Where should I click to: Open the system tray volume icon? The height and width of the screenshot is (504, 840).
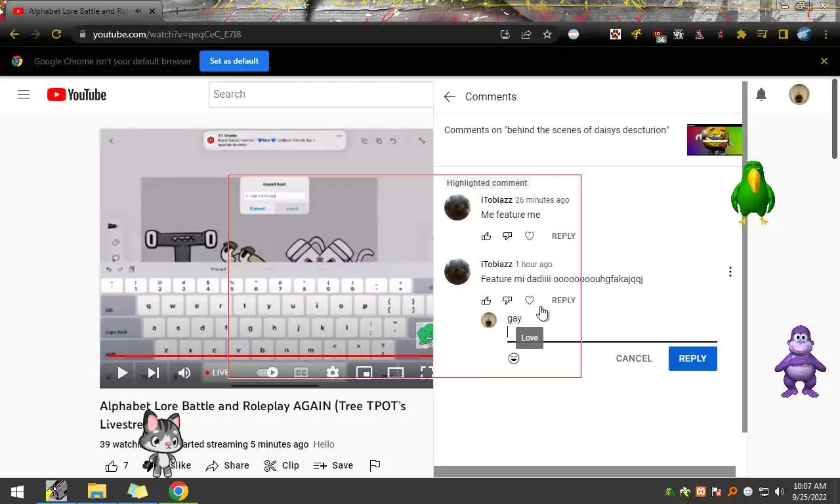pyautogui.click(x=780, y=492)
